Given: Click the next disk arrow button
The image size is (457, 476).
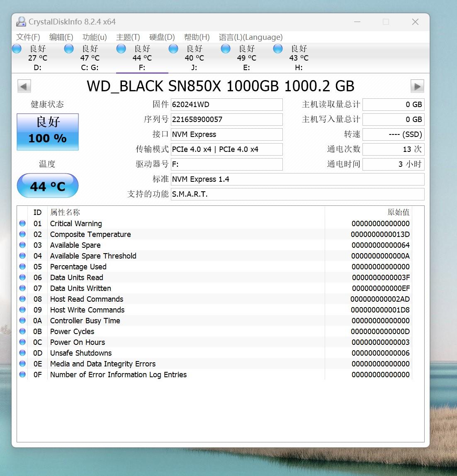Looking at the screenshot, I should [417, 86].
